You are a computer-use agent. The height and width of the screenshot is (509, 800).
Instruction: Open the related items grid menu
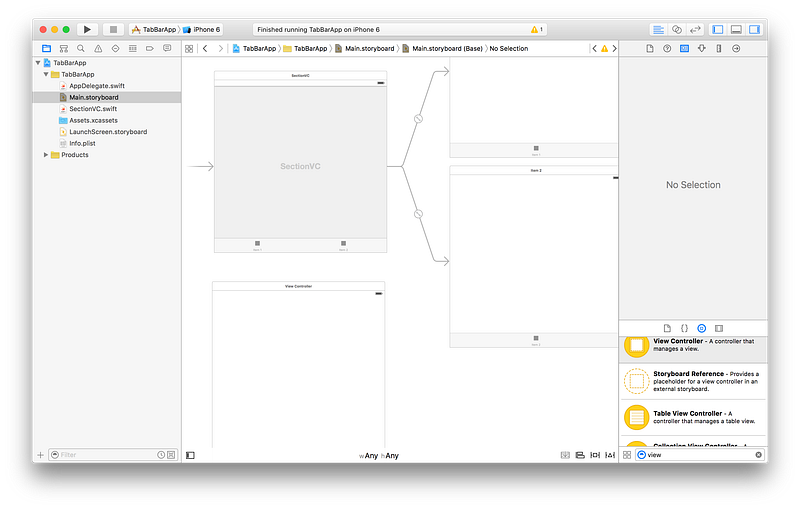coord(189,48)
